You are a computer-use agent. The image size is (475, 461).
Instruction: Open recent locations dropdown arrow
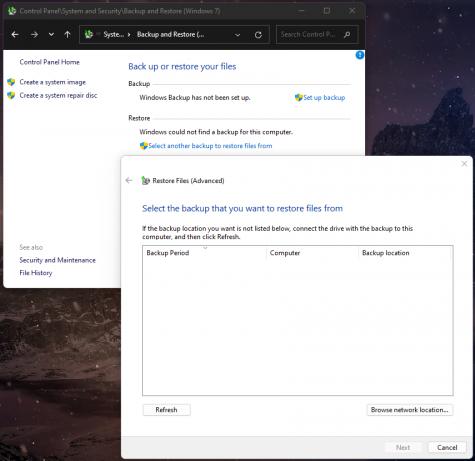click(x=51, y=34)
